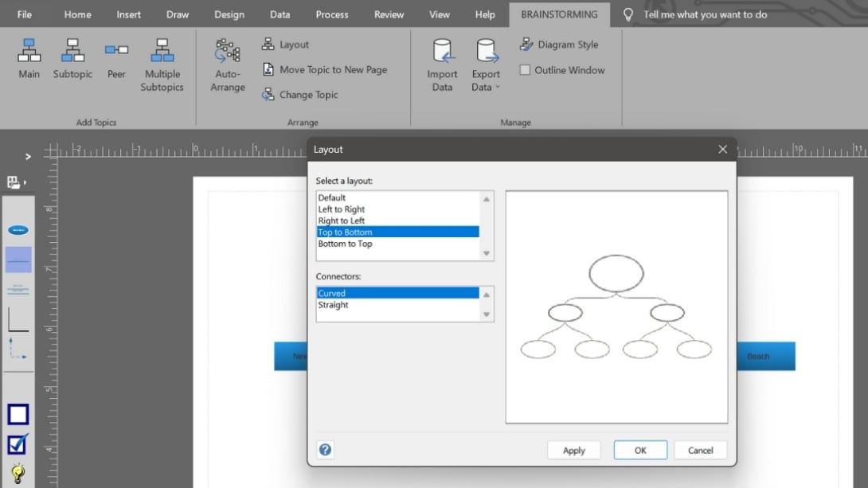Screen dimensions: 868x488
Task: Cancel the Layout dialog
Action: click(700, 451)
